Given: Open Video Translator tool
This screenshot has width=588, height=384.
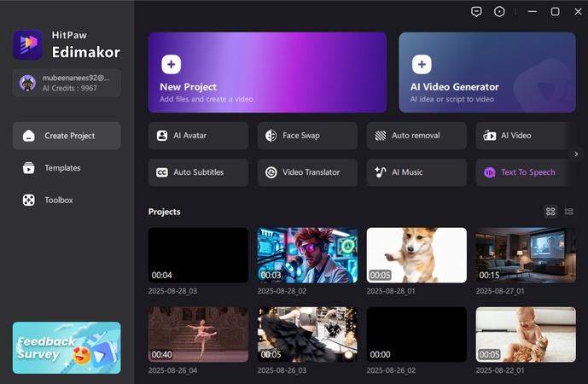Looking at the screenshot, I should coord(307,172).
